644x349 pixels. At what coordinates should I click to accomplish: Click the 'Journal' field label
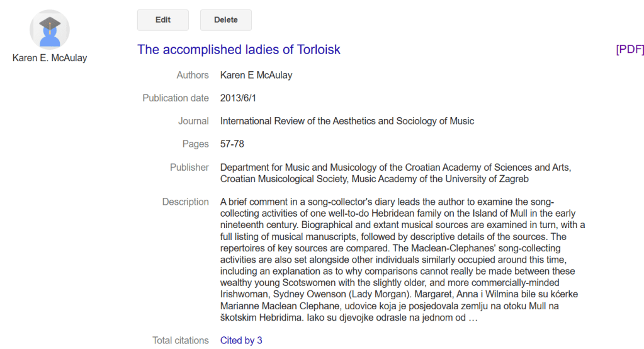point(193,121)
